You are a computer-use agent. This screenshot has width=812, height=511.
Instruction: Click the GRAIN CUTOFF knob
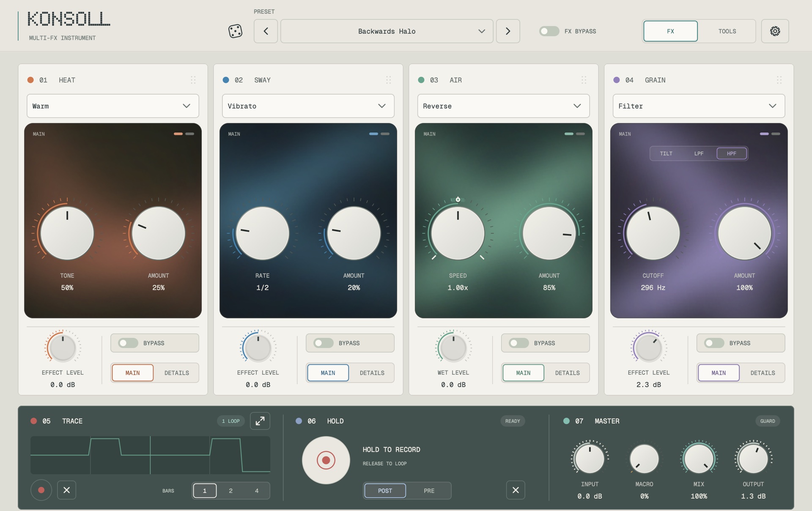pyautogui.click(x=653, y=233)
